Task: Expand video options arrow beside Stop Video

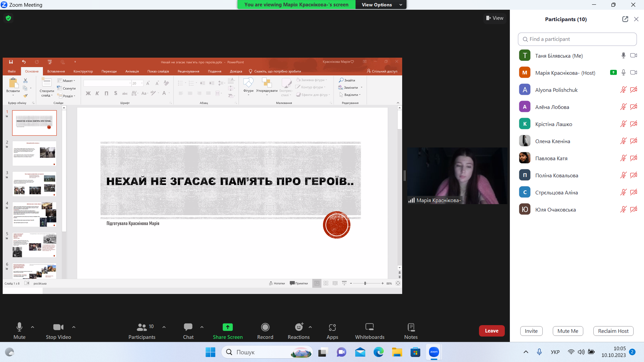Action: tap(74, 327)
